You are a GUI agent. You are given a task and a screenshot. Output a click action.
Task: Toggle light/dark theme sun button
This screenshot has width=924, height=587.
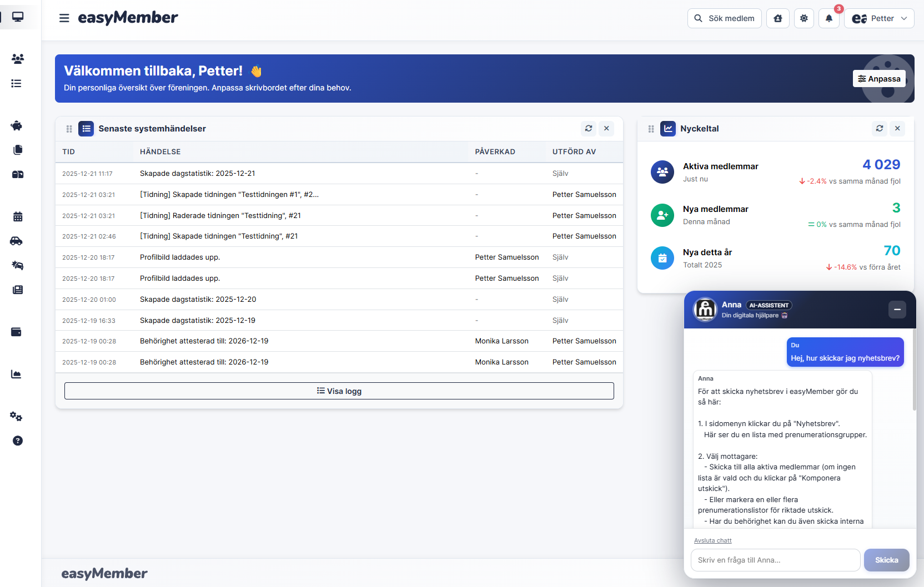pos(804,18)
